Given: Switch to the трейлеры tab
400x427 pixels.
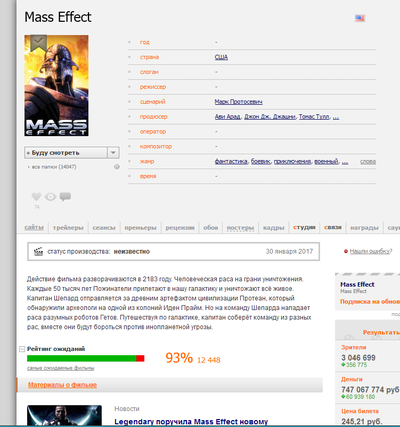Looking at the screenshot, I should pos(68,227).
